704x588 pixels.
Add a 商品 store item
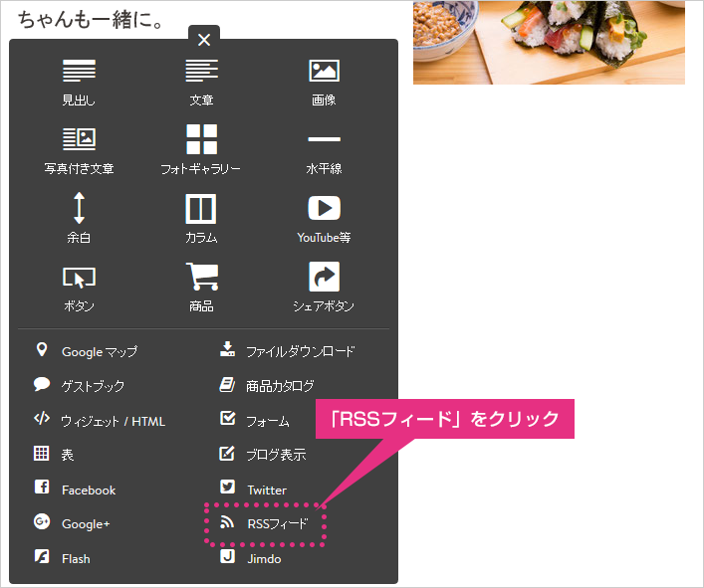[x=201, y=288]
